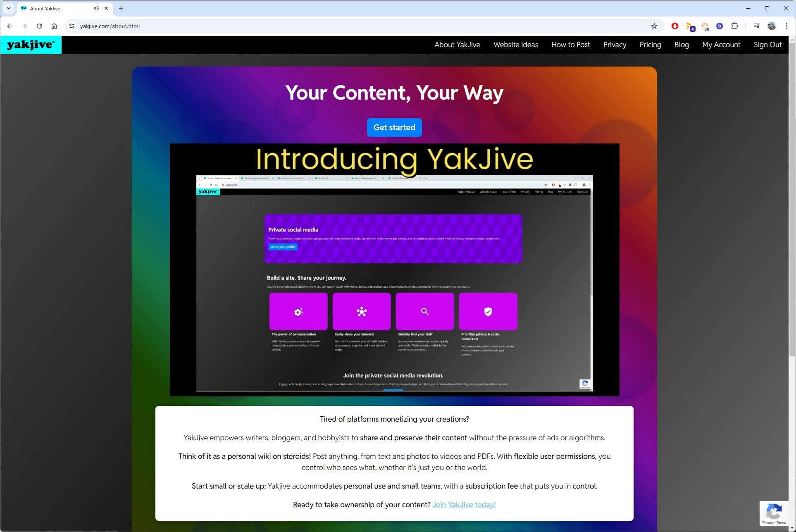Open the media control music icon
The image size is (796, 532).
pos(757,26)
